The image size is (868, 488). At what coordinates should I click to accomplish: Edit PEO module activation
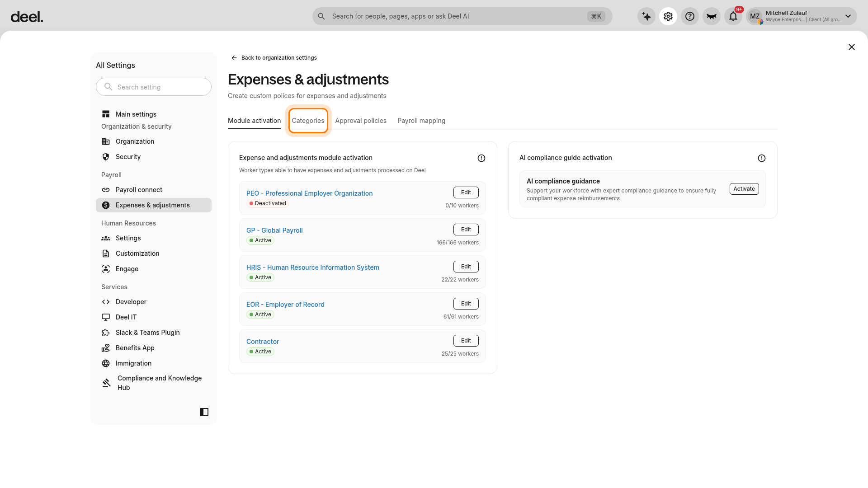466,192
